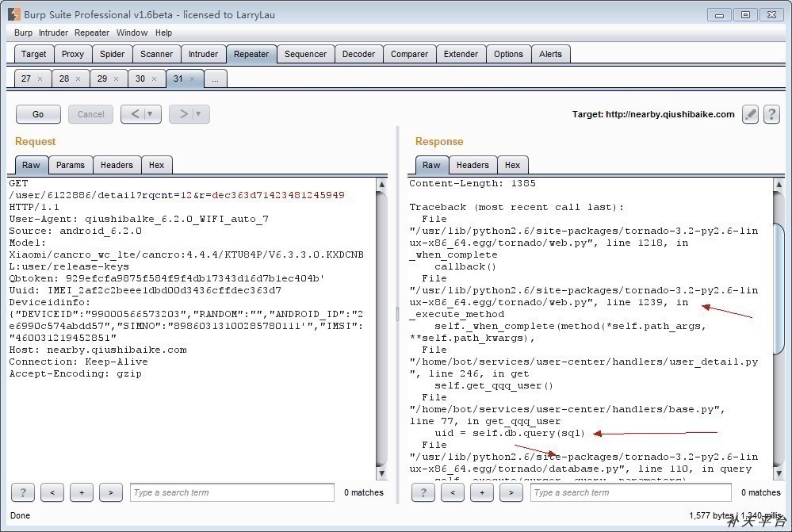Click Request pane scroll up arrow
Screen dimensions: 792x532
point(382,185)
